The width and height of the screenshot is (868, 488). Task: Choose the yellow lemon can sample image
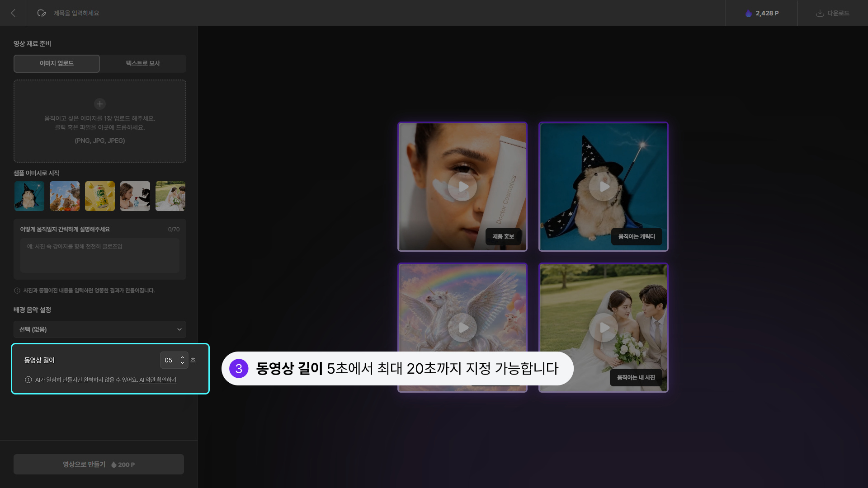(100, 196)
